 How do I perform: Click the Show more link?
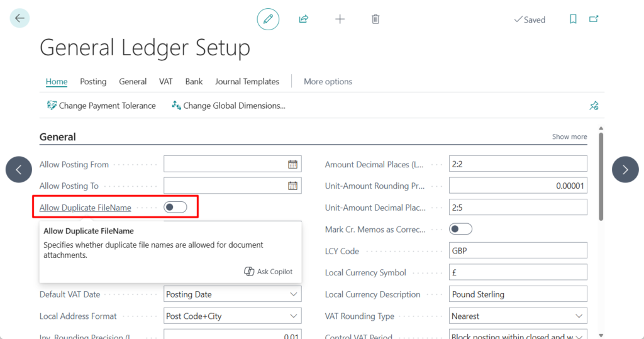tap(569, 137)
